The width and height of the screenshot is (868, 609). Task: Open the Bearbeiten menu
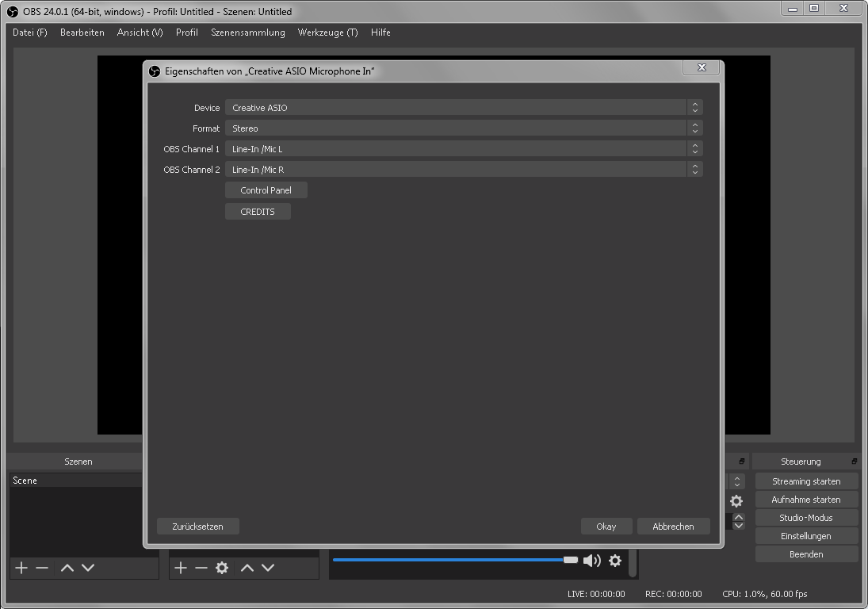(x=82, y=33)
